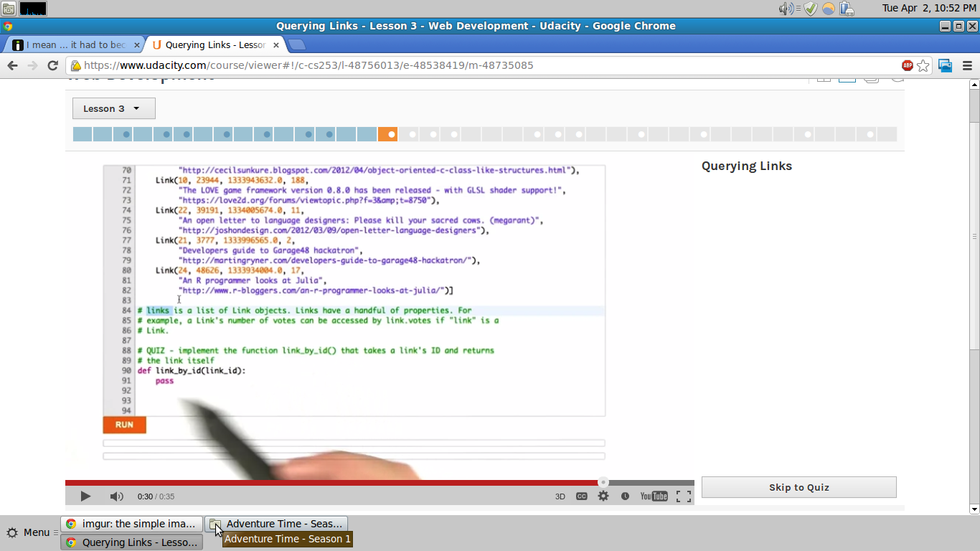
Task: Click the green shield tray icon
Action: pyautogui.click(x=811, y=9)
